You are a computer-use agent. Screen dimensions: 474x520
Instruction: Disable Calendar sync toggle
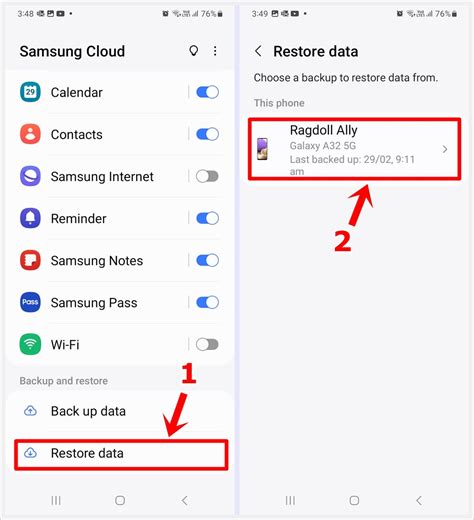tap(207, 92)
